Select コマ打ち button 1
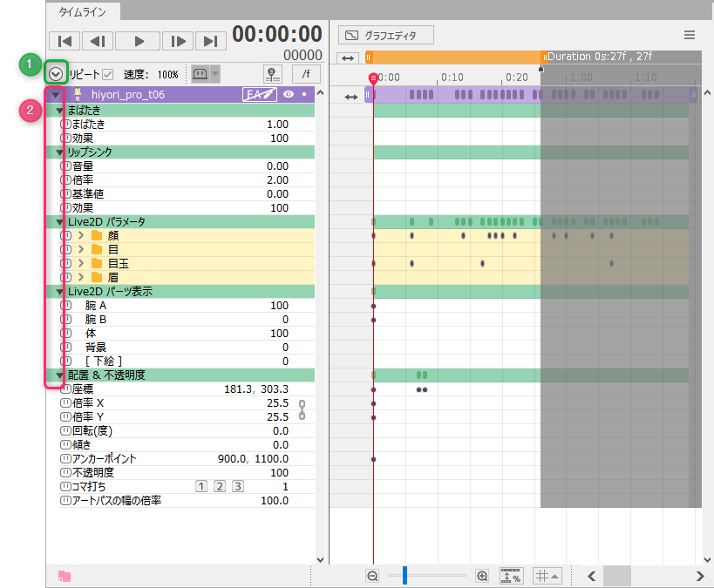Image resolution: width=714 pixels, height=588 pixels. pos(201,486)
